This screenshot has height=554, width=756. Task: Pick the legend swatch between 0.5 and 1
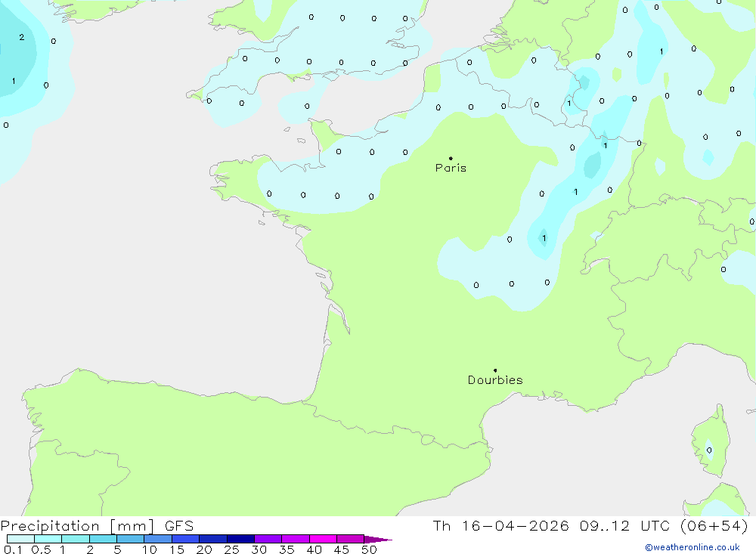click(x=48, y=539)
